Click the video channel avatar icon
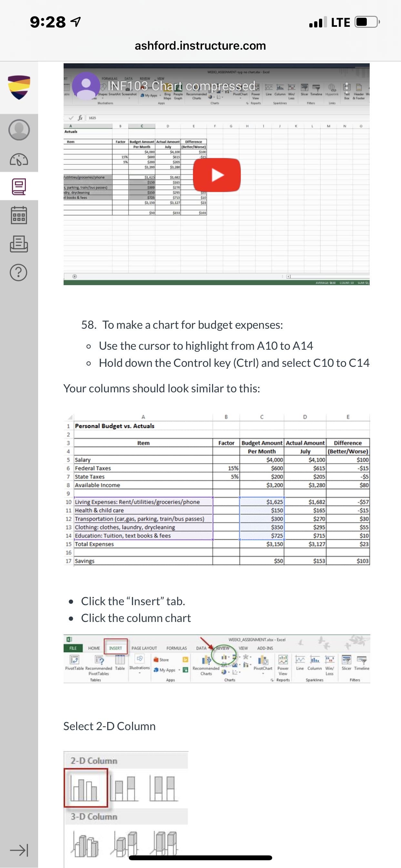Viewport: 401px width, 868px height. point(86,86)
